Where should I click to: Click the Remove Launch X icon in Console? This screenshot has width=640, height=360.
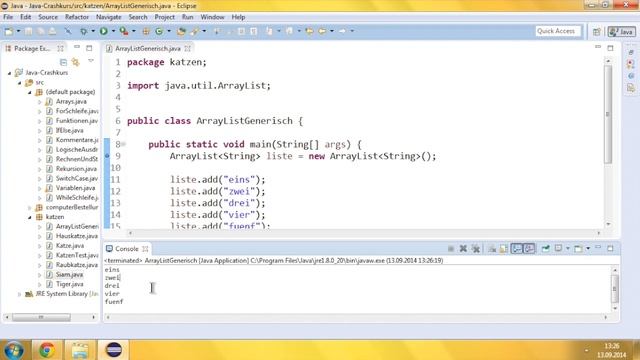[x=463, y=249]
